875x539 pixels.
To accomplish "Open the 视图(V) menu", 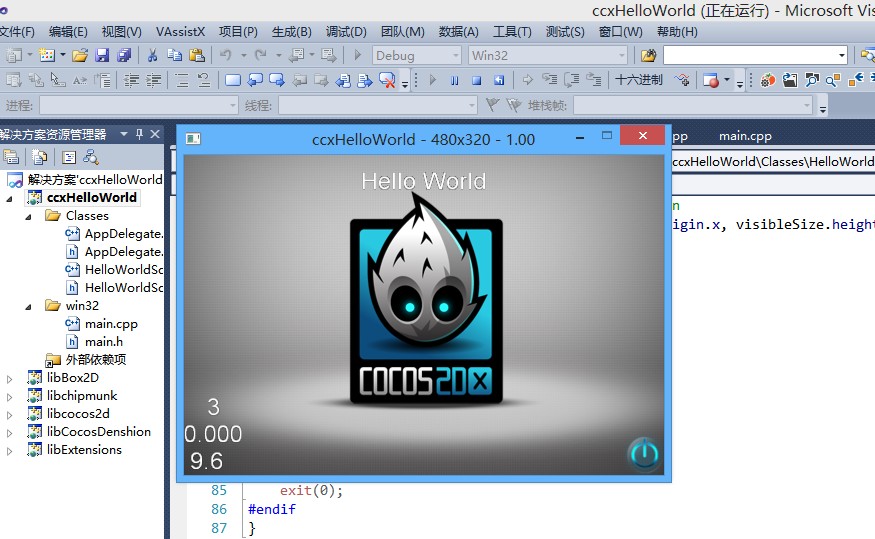I will tap(122, 32).
